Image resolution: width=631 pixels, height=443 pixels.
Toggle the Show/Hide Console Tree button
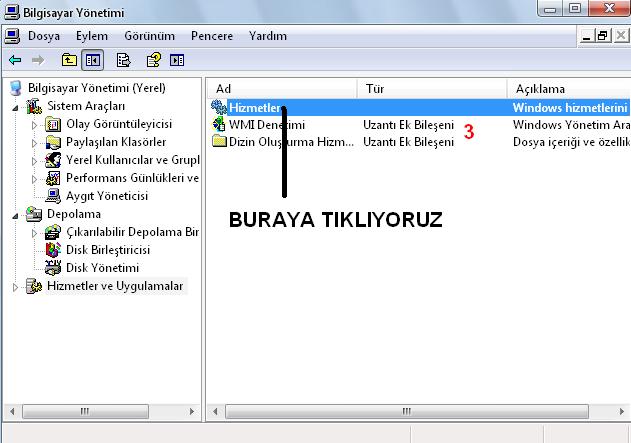[x=93, y=60]
